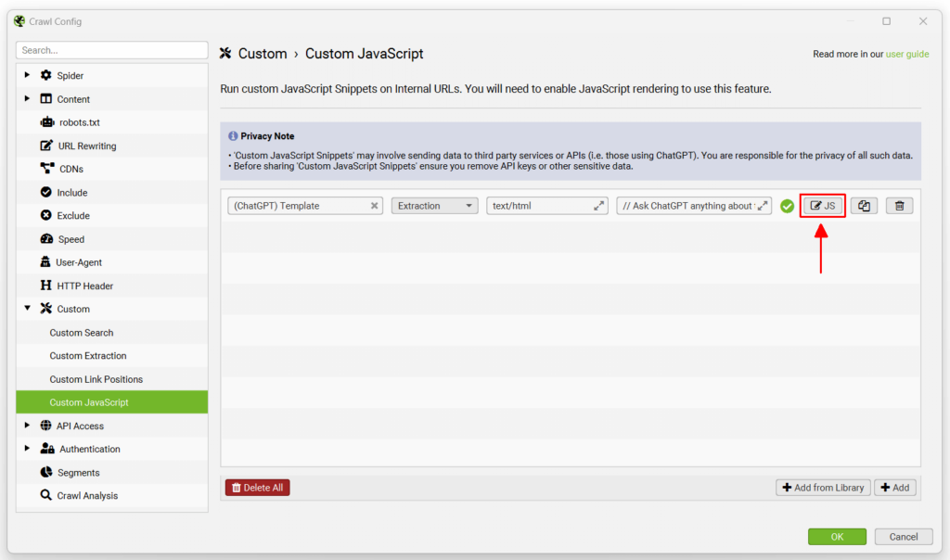Open HTTP Header settings via the H icon

coord(46,286)
